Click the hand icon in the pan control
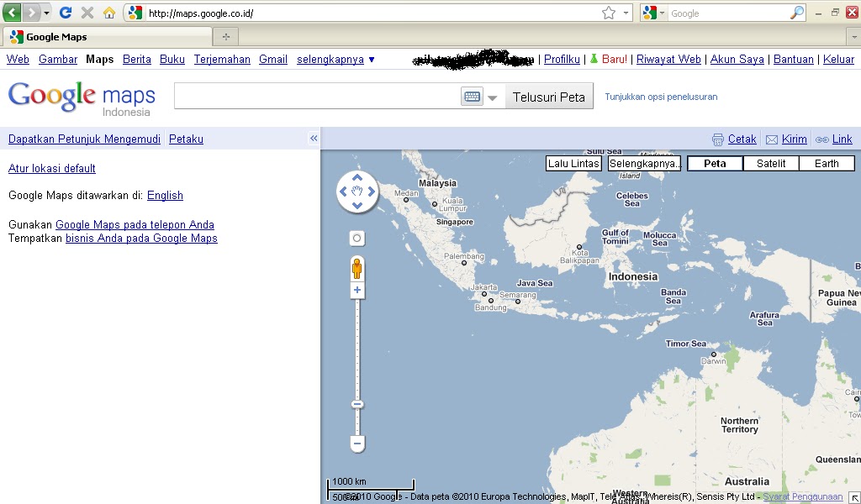 point(357,192)
